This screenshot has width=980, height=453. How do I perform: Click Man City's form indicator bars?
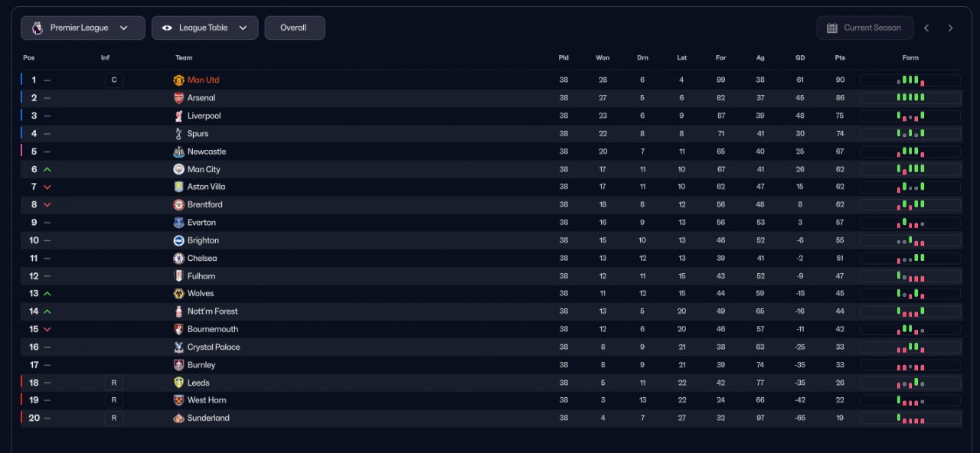[910, 169]
